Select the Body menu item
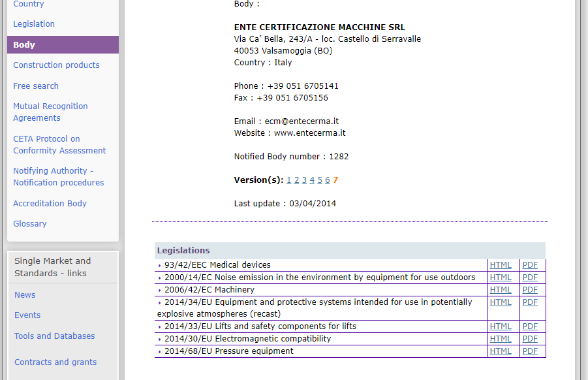The height and width of the screenshot is (380, 588). coord(24,45)
